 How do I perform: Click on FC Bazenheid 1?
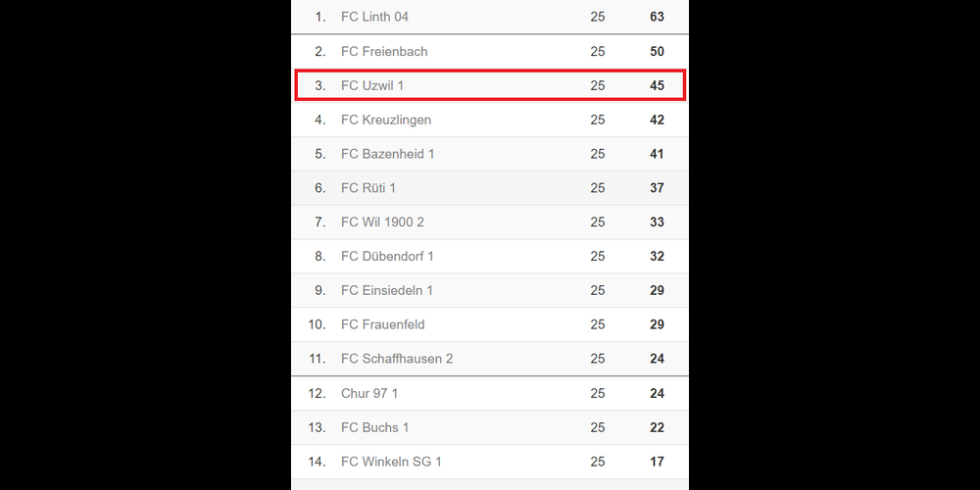pos(387,154)
